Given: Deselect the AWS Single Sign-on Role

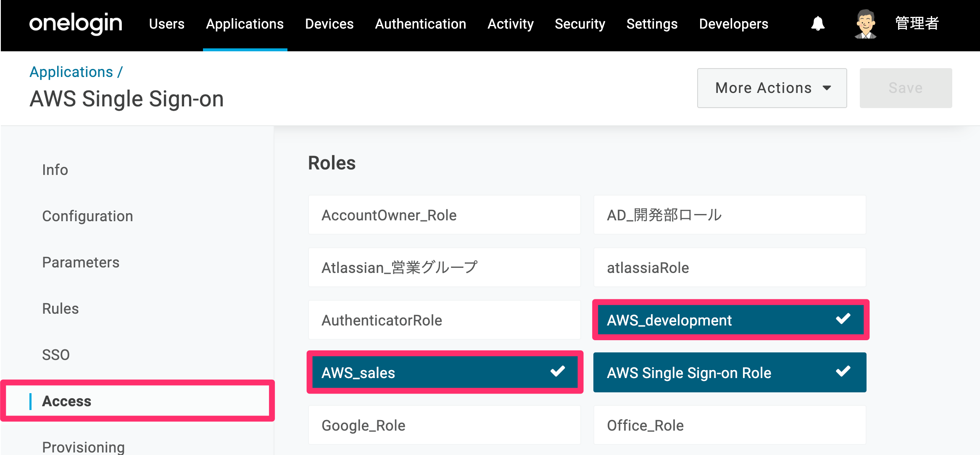Looking at the screenshot, I should 730,373.
